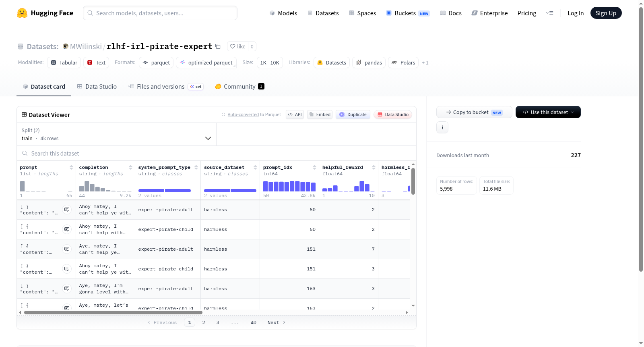This screenshot has height=347, width=644.
Task: Select the optimized-parquet format tag
Action: (x=206, y=62)
